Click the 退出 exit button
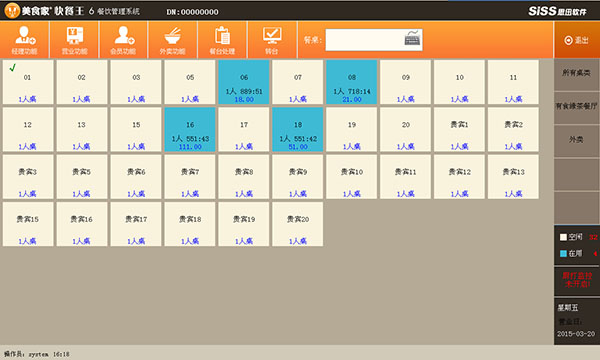Screen dimensions: 600x360 tap(576, 40)
